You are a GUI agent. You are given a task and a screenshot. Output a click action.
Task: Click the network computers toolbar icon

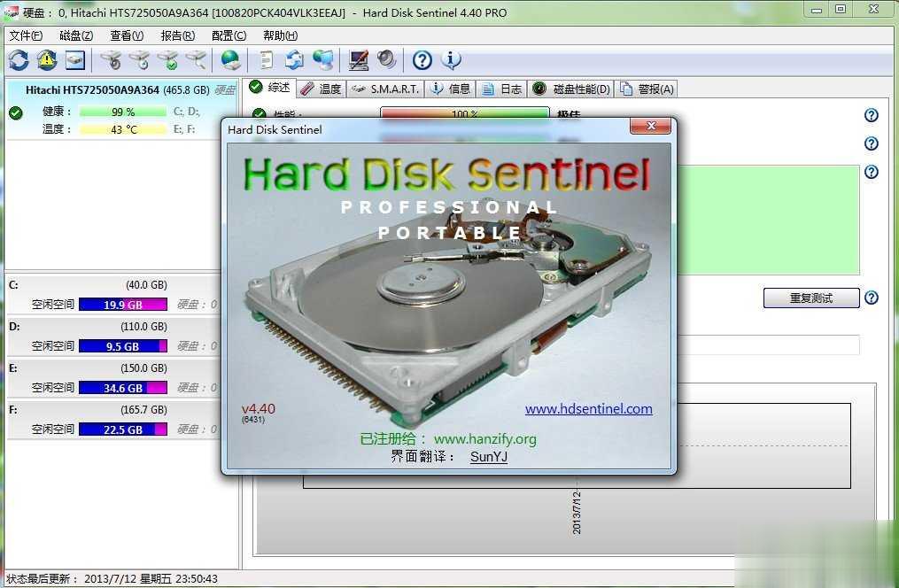coord(322,60)
